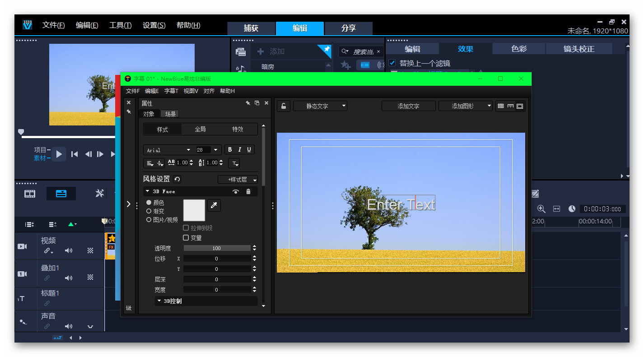The width and height of the screenshot is (644, 357).
Task: Collapse the 3D Face section
Action: [148, 191]
